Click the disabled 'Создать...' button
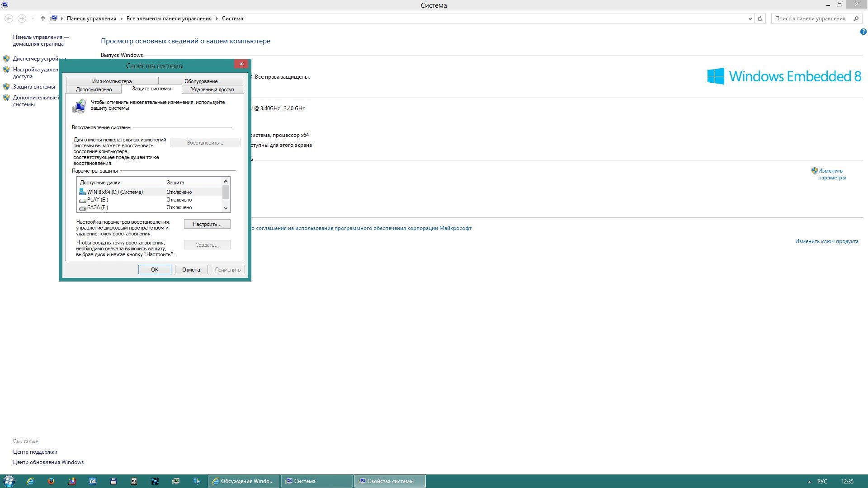Image resolution: width=868 pixels, height=488 pixels. pyautogui.click(x=207, y=245)
